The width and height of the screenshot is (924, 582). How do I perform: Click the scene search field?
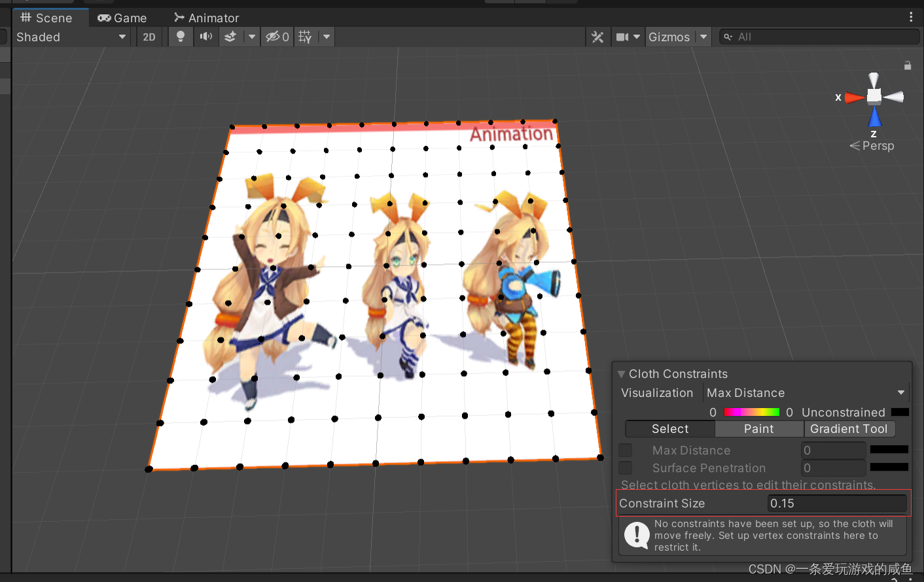819,37
